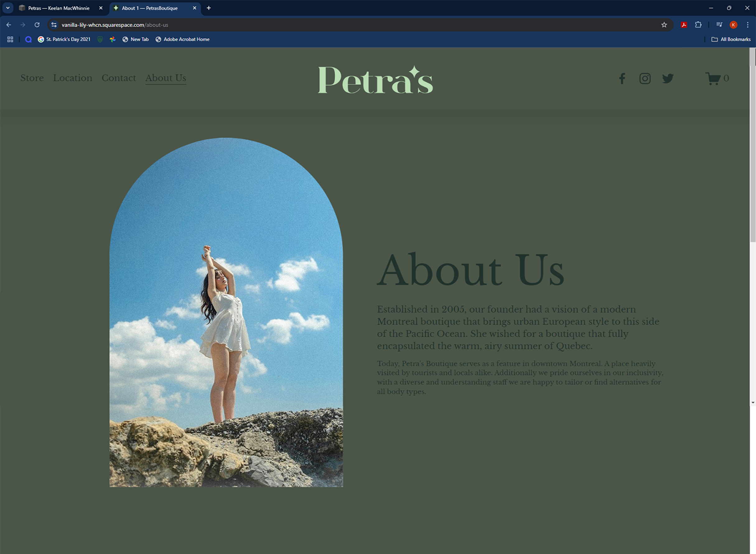Expand the tab search dropdown arrow
This screenshot has width=756, height=554.
8,8
